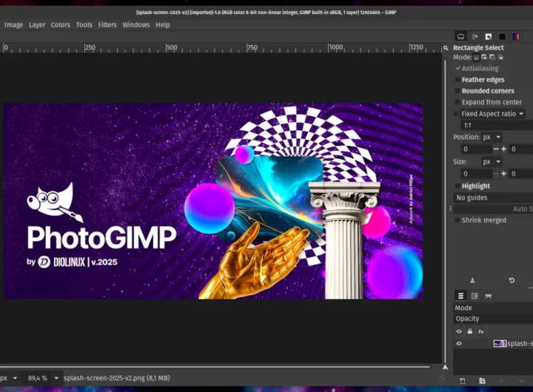Click the reset tool options icon
Image resolution: width=533 pixels, height=392 pixels.
click(512, 280)
